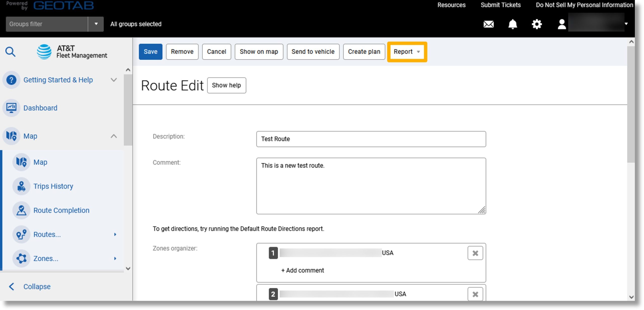Screen dimensions: 644x310
Task: Click the Description input field
Action: click(371, 139)
